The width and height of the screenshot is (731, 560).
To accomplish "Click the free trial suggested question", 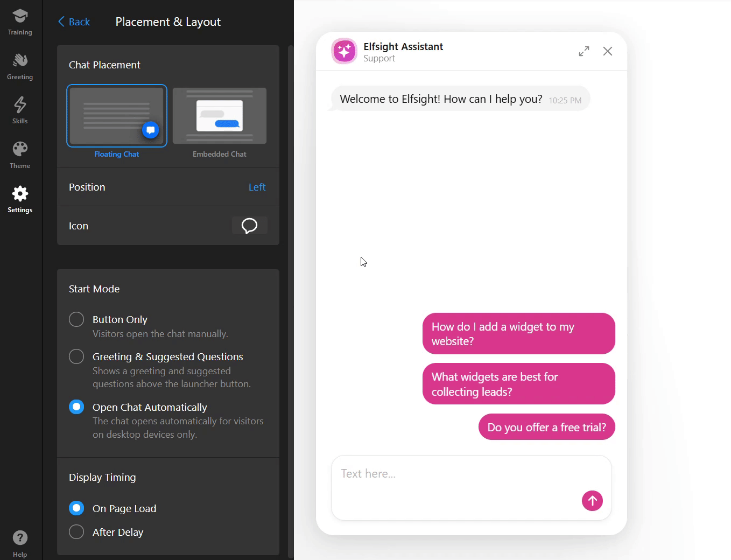I will click(x=547, y=427).
